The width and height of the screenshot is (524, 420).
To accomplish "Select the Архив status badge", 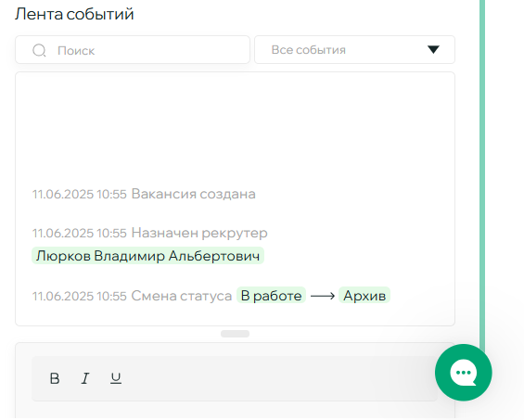I will coord(364,296).
